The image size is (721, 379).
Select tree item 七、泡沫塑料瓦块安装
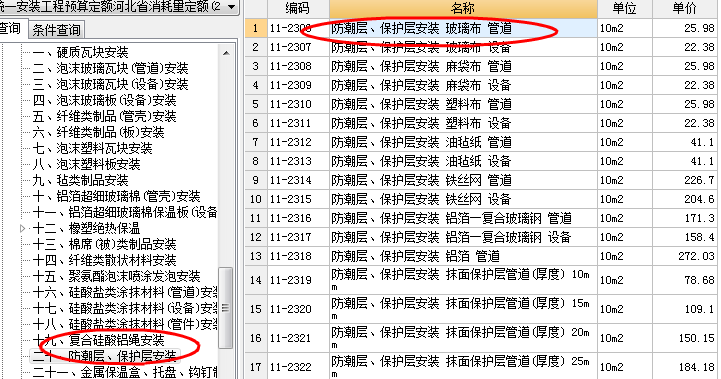[x=92, y=149]
